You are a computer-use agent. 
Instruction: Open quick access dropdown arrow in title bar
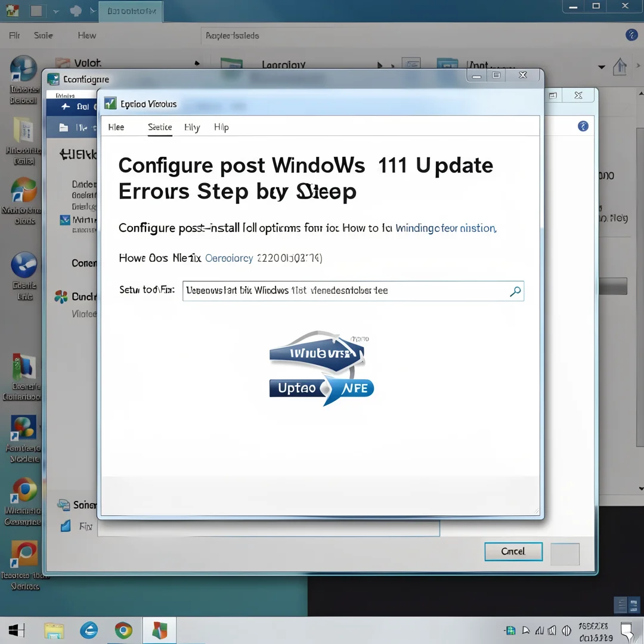(x=56, y=11)
